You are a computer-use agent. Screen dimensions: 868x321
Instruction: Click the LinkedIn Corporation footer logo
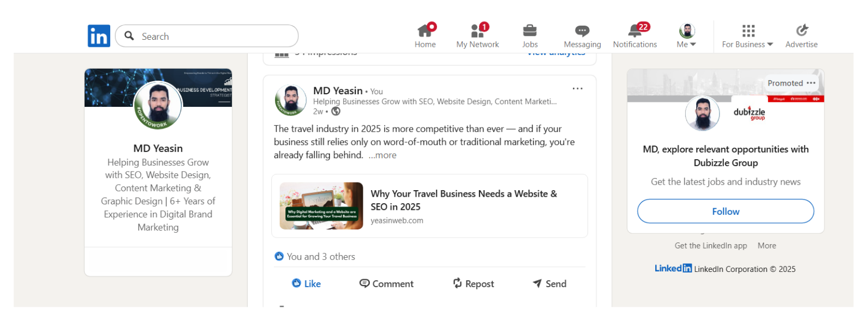click(673, 268)
